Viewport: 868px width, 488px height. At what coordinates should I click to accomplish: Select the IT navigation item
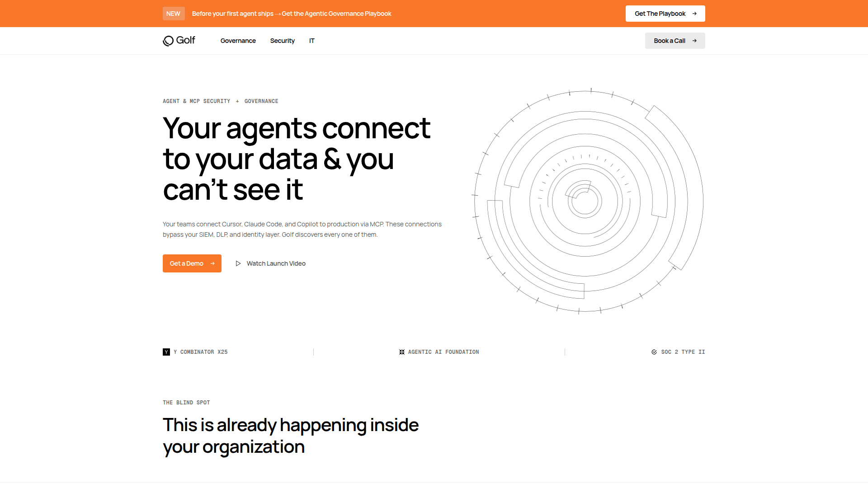[311, 41]
